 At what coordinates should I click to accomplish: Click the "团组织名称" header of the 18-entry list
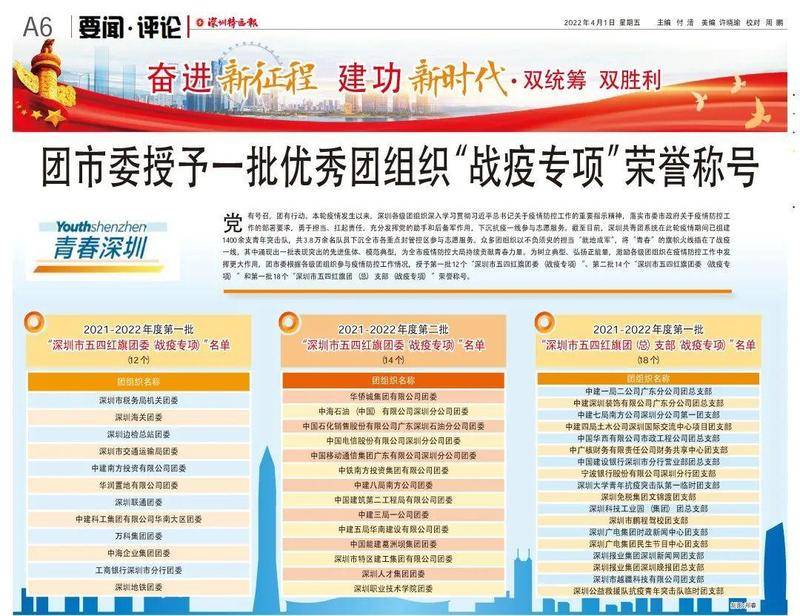tap(648, 379)
